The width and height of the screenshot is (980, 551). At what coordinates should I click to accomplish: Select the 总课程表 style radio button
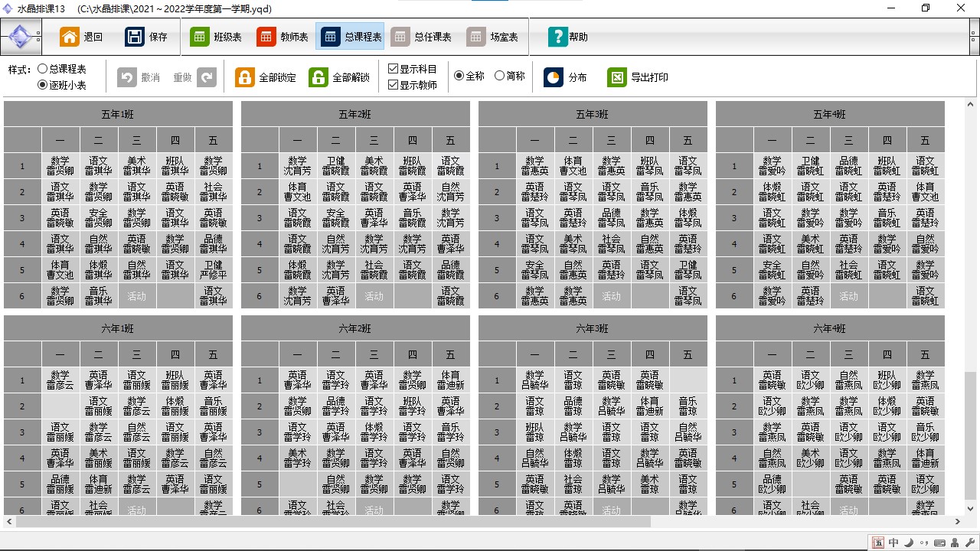[x=42, y=69]
